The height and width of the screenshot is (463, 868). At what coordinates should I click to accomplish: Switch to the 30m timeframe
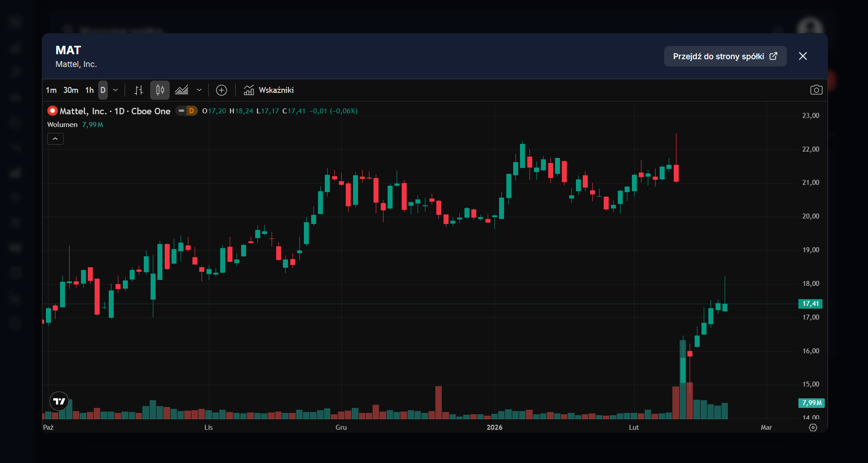tap(71, 90)
